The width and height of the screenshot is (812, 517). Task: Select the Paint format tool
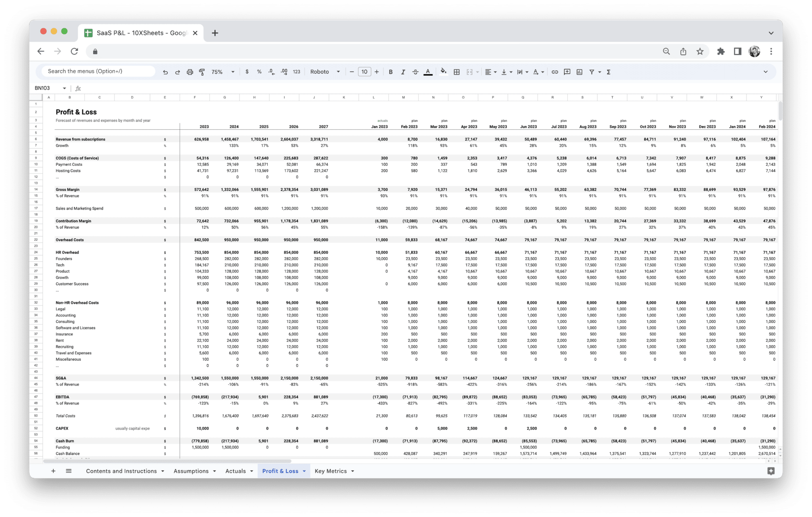click(202, 71)
